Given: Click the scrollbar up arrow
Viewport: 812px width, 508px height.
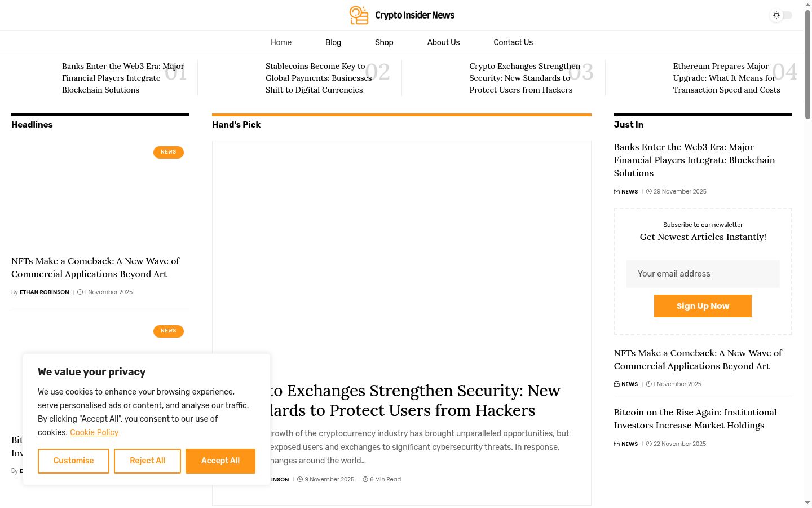Looking at the screenshot, I should click(807, 5).
